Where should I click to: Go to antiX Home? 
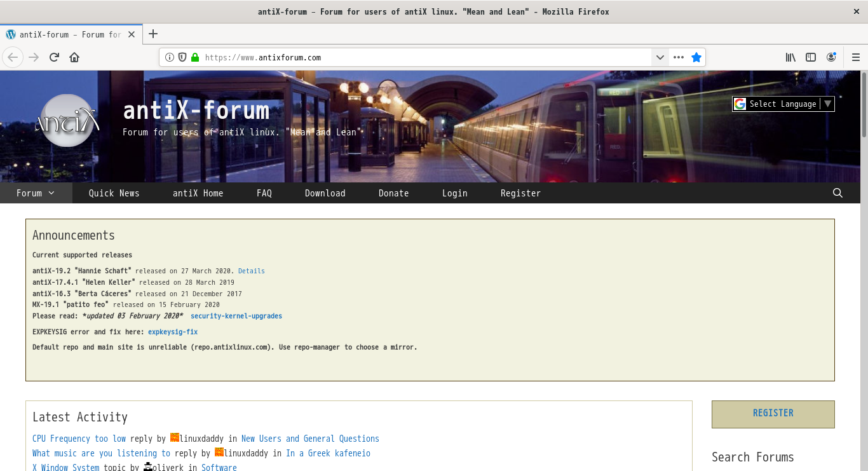(198, 193)
